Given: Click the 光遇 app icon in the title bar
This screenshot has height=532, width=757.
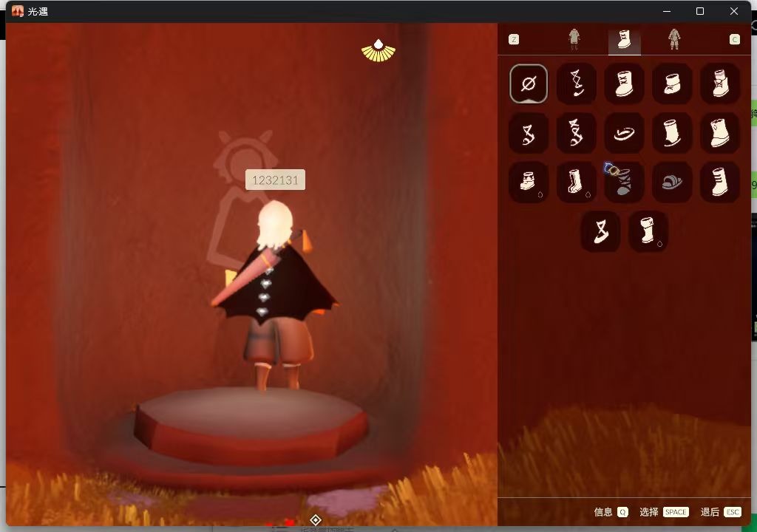Looking at the screenshot, I should pyautogui.click(x=18, y=11).
